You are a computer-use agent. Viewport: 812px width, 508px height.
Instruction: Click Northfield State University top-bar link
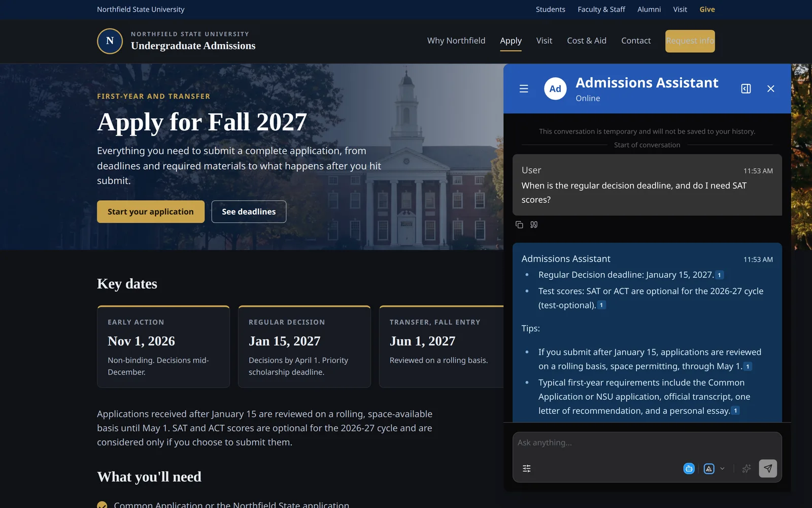tap(141, 10)
